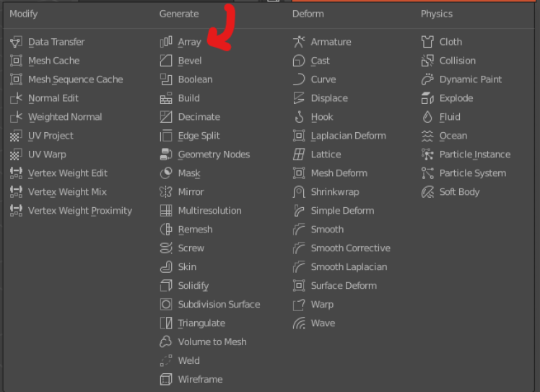Click the Lattice modifier icon

pos(299,154)
